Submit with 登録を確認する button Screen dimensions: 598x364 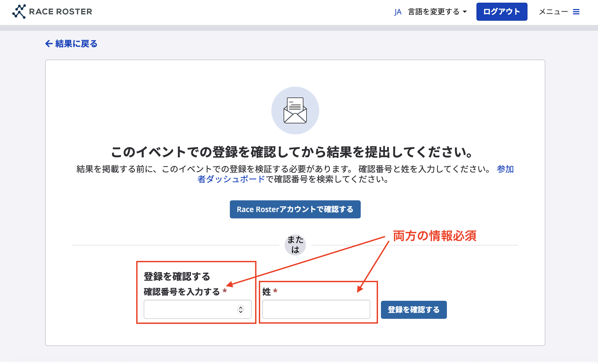pos(414,310)
